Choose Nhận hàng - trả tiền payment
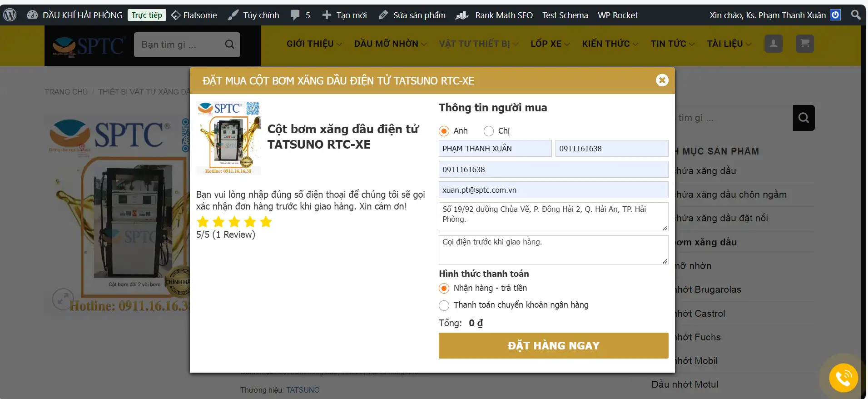Image resolution: width=868 pixels, height=399 pixels. point(444,288)
